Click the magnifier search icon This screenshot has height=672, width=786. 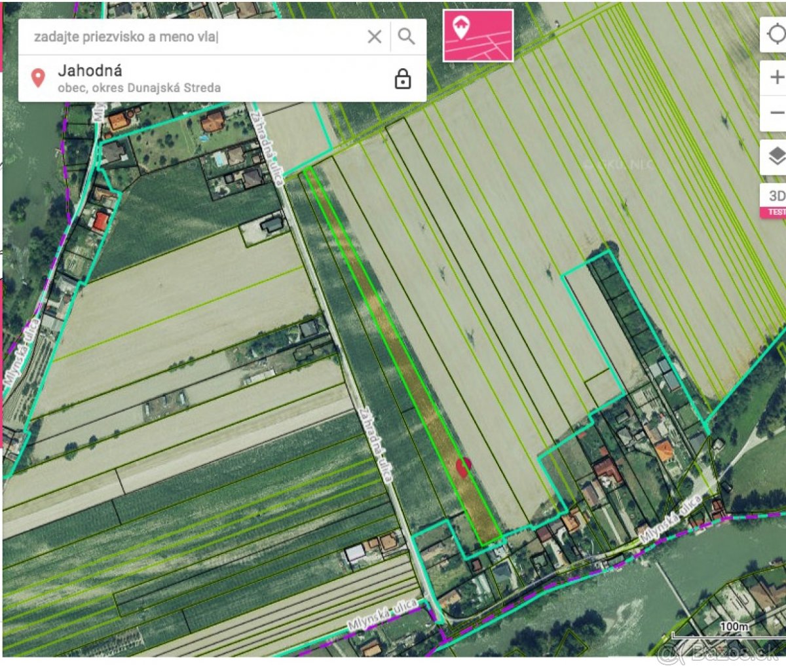(x=407, y=37)
